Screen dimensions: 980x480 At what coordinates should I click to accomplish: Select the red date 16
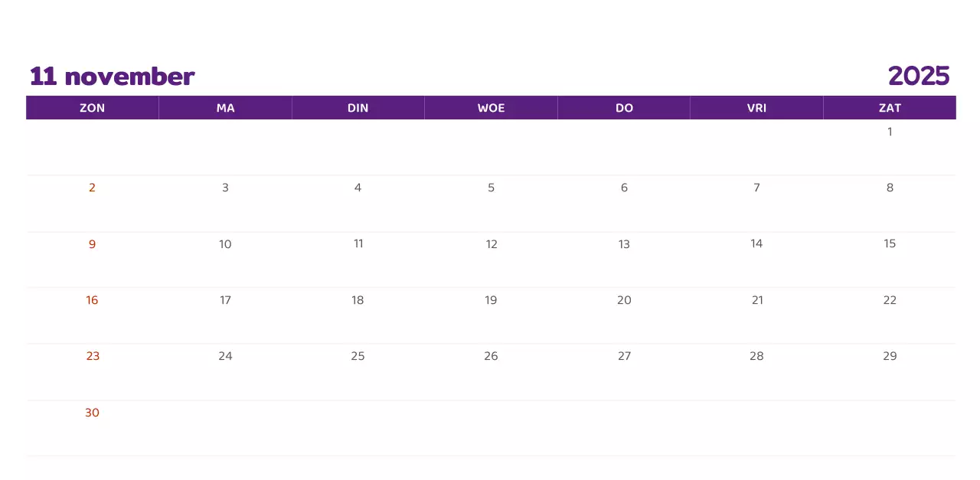point(92,300)
